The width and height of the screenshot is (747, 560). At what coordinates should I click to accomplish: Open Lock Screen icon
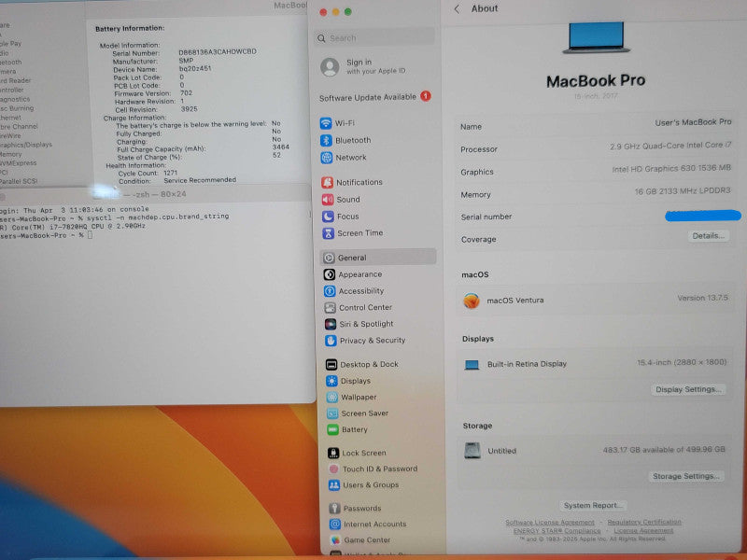click(x=333, y=454)
